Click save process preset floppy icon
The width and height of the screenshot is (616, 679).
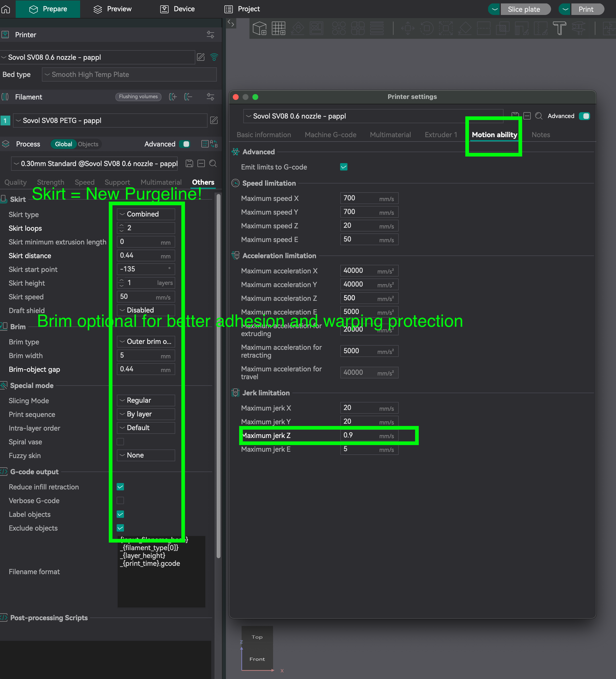click(x=189, y=164)
